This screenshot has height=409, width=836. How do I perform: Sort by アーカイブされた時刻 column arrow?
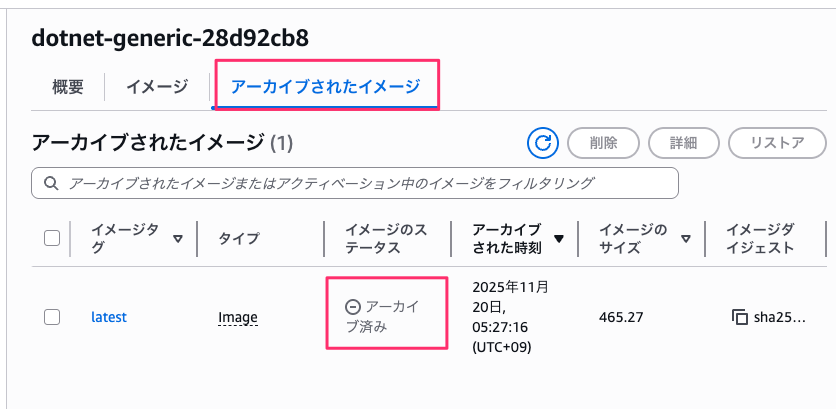click(x=559, y=239)
